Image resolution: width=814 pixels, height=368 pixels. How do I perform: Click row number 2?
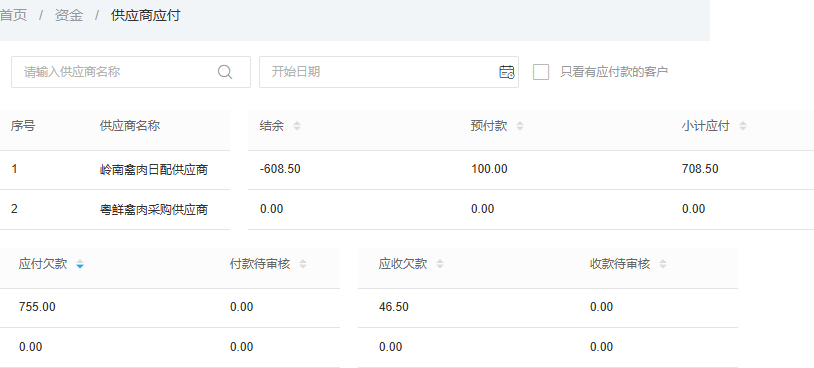14,209
